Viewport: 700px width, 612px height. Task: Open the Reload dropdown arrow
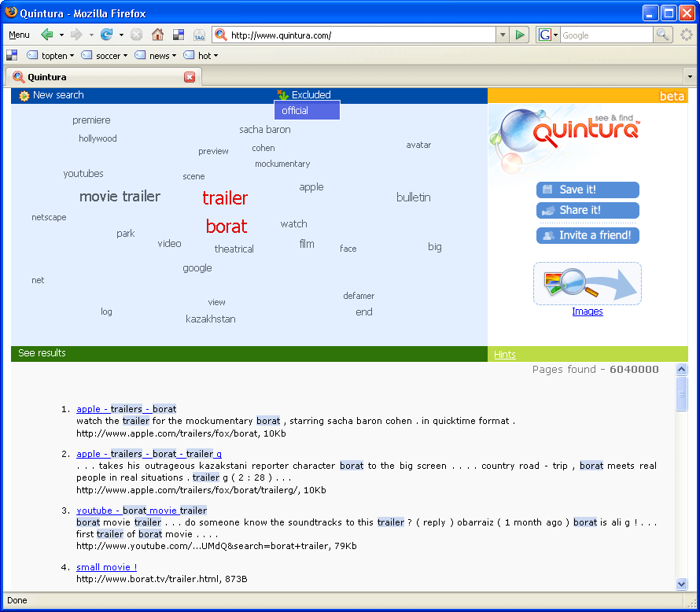(x=121, y=35)
